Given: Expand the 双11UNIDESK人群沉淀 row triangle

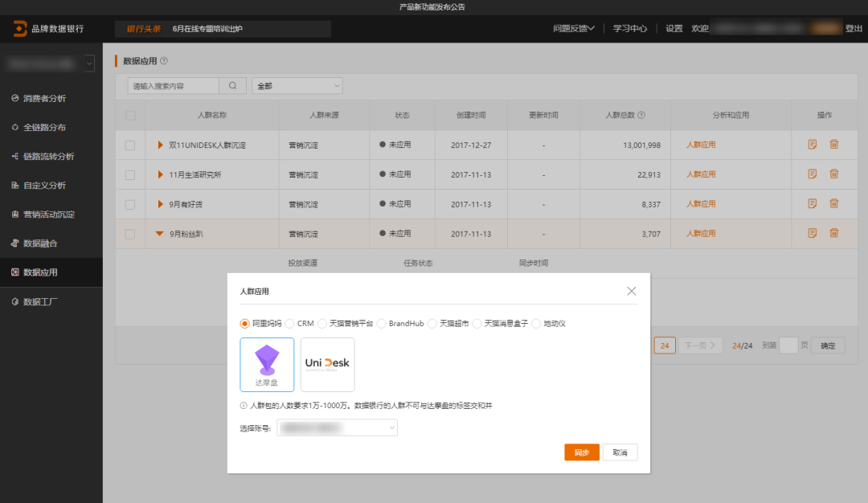Looking at the screenshot, I should [x=161, y=145].
